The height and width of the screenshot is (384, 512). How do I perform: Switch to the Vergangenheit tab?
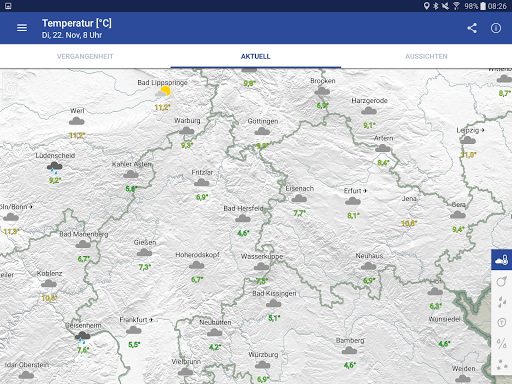85,56
